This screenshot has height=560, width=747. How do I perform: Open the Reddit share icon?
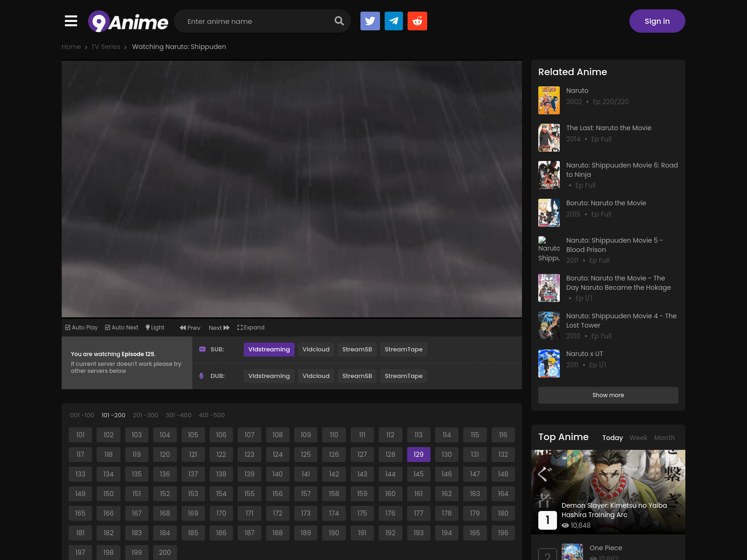coord(417,21)
